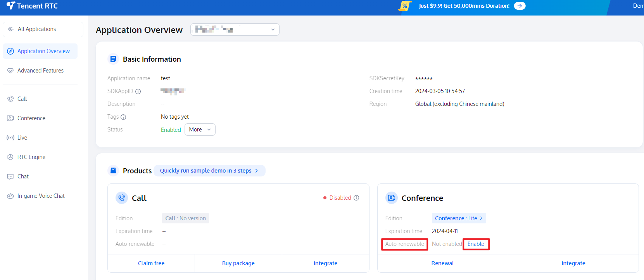Click the Tags info icon
This screenshot has height=280, width=644.
(x=123, y=117)
